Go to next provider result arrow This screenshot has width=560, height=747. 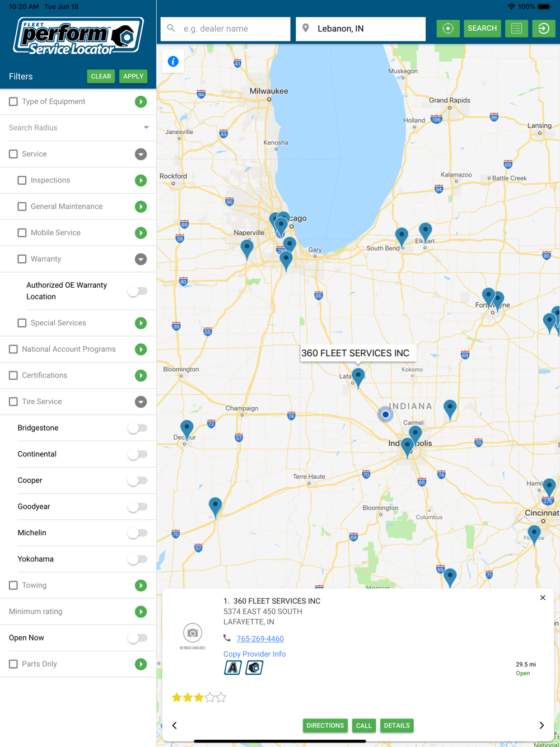(542, 726)
